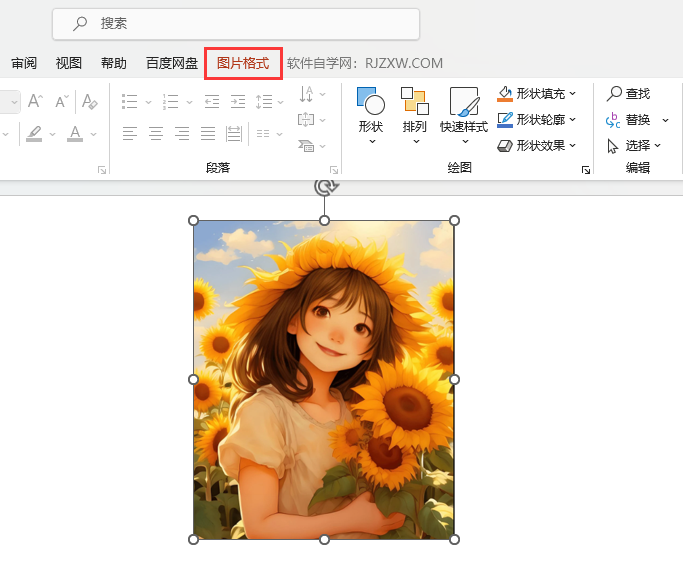This screenshot has width=683, height=571.
Task: Click the rotation handle above the picture
Action: click(x=326, y=186)
